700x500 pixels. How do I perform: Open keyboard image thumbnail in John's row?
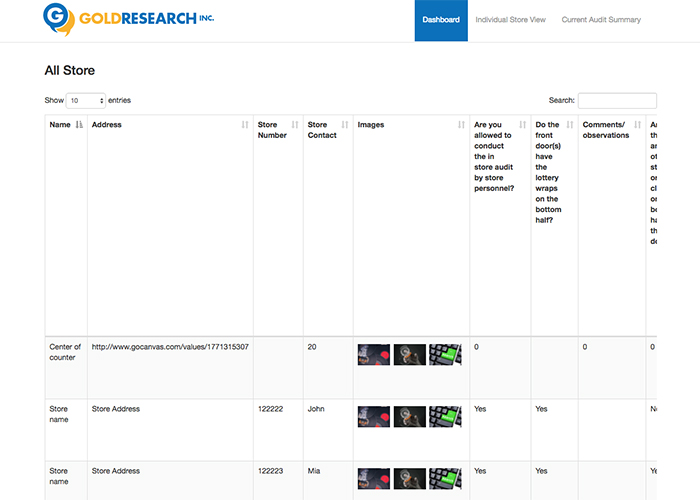tap(445, 417)
